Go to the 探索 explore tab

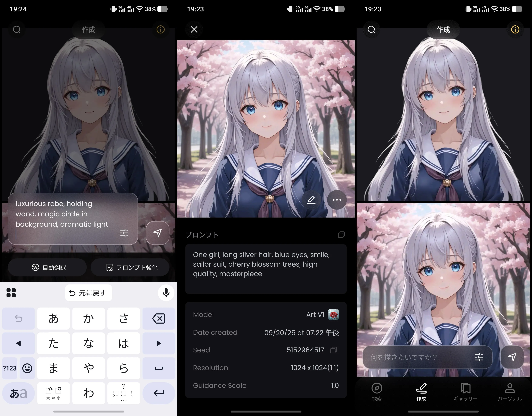pos(377,392)
